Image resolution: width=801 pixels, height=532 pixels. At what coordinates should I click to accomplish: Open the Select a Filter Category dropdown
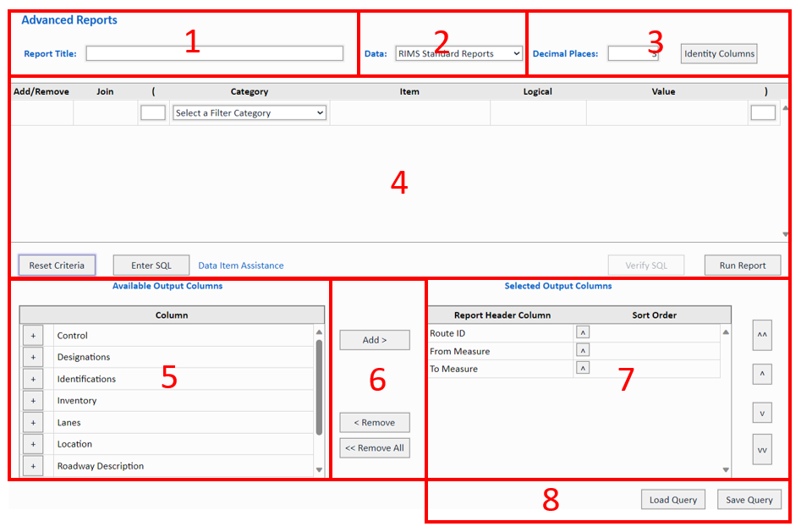point(250,112)
